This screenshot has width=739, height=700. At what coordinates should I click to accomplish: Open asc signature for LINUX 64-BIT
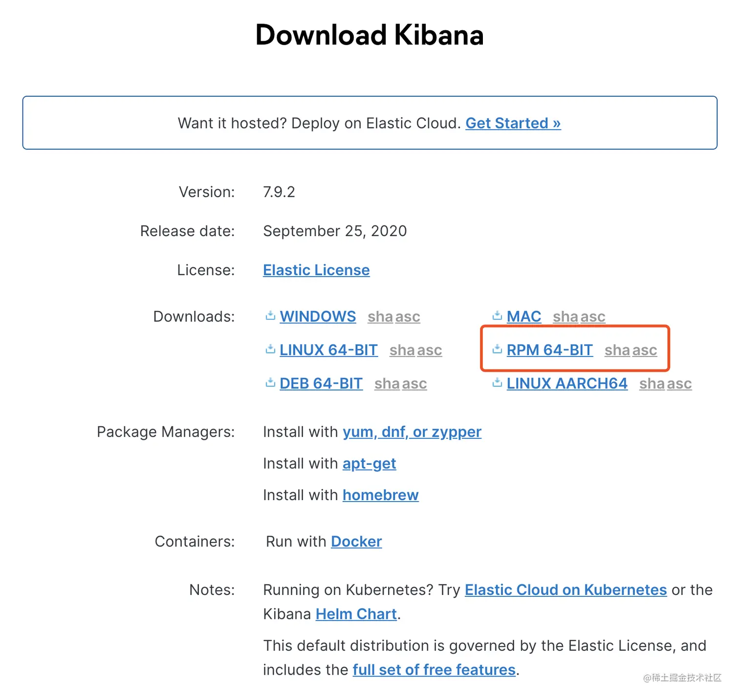(x=430, y=350)
